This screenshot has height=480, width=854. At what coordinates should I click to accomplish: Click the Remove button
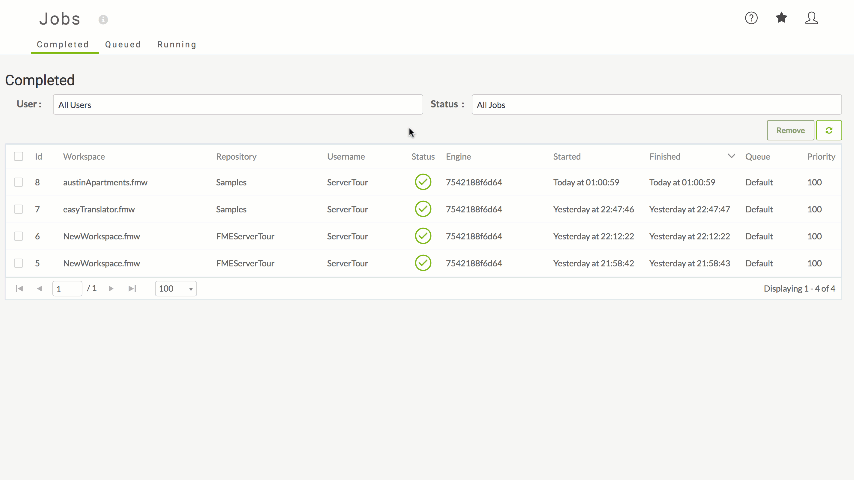(x=790, y=130)
